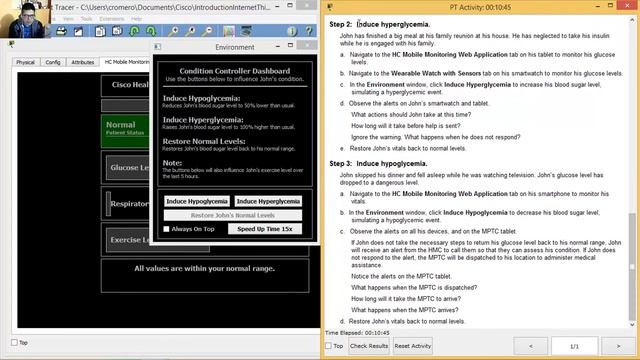This screenshot has width=640, height=360.
Task: Minimize the Environment window
Action: tap(278, 47)
